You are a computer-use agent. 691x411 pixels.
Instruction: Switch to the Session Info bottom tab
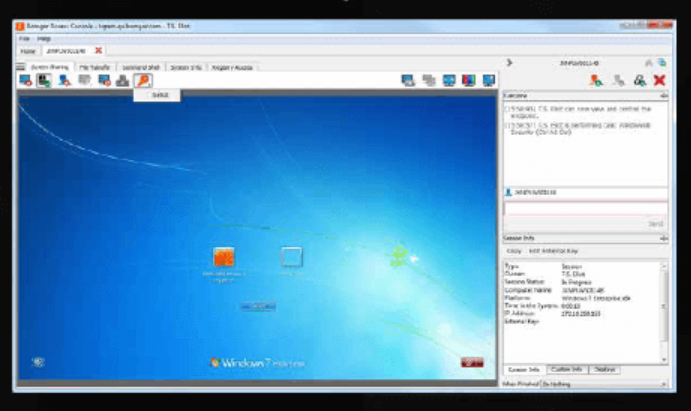point(524,370)
